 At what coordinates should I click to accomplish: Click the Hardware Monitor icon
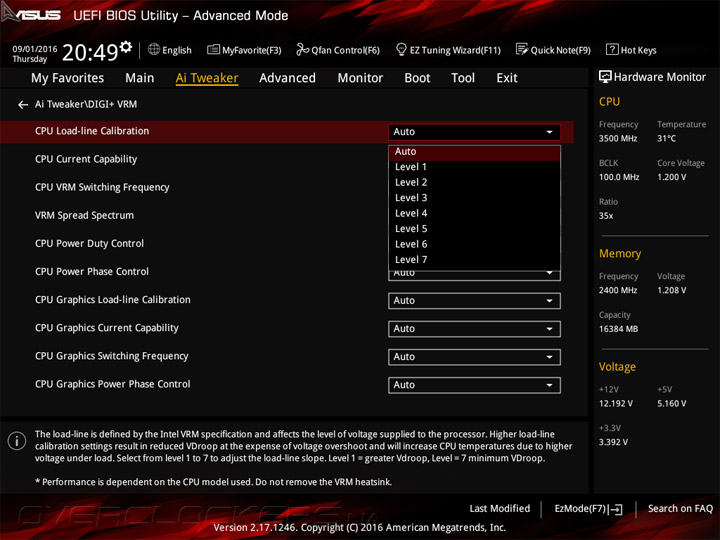coord(605,77)
